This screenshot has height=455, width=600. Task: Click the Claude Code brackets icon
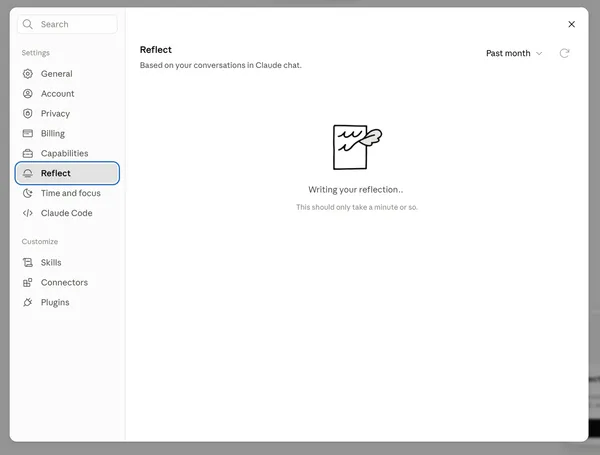[28, 213]
